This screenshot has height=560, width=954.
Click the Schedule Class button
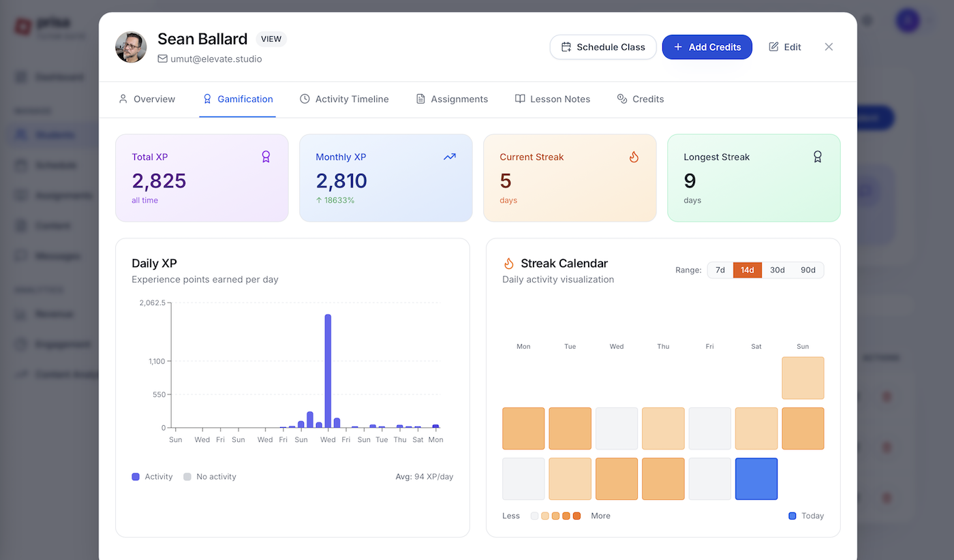pyautogui.click(x=602, y=46)
